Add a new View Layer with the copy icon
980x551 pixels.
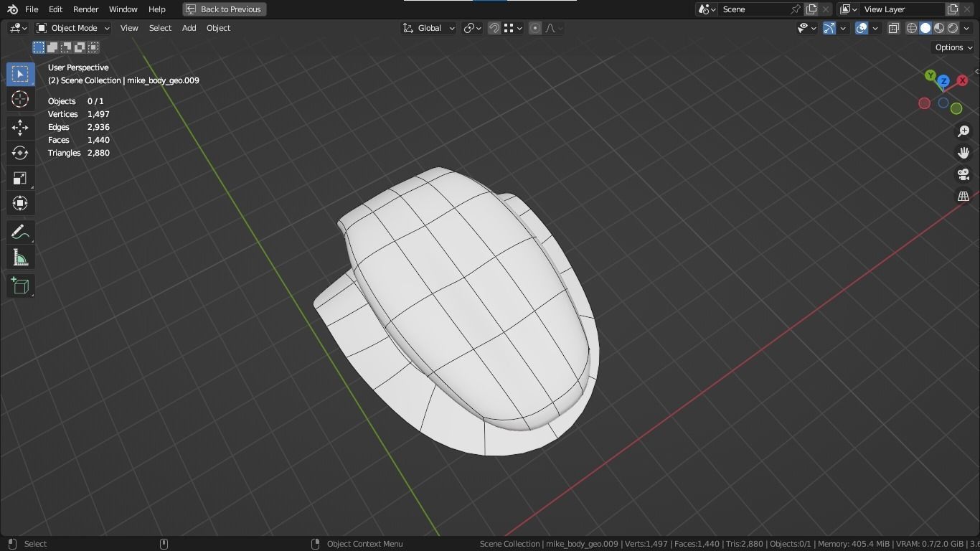click(x=953, y=9)
